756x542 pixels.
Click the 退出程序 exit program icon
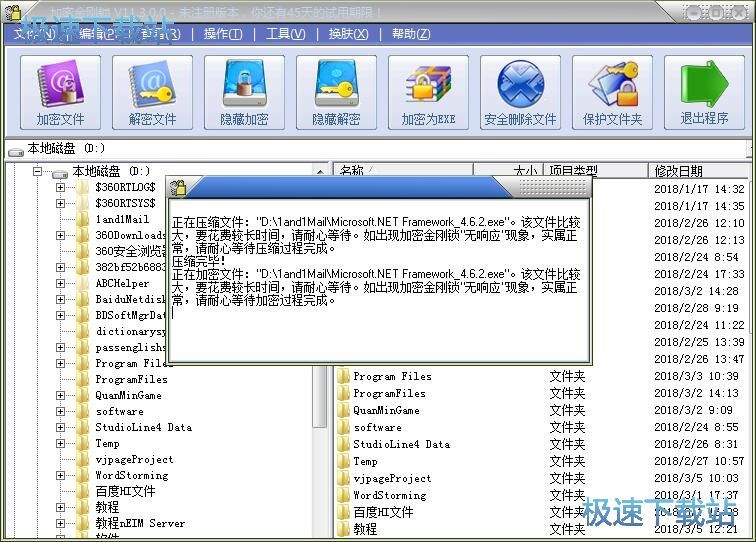[704, 92]
